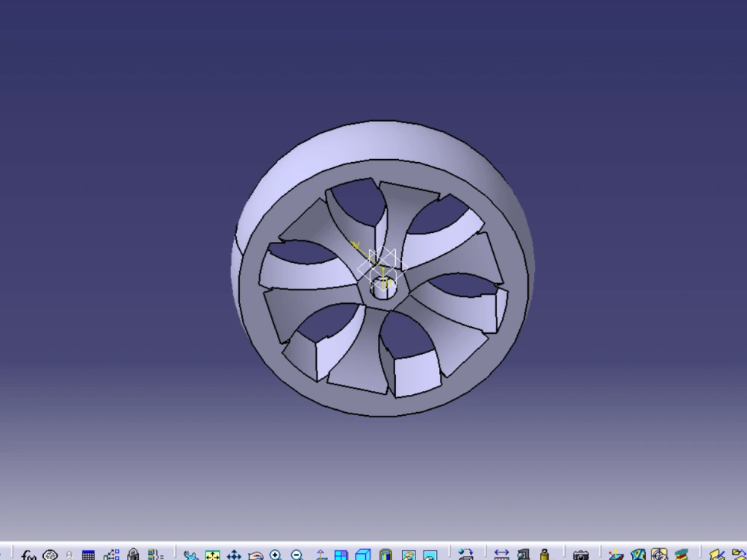747x560 pixels.
Task: Activate Fly Mode with the airplane icon
Action: click(x=190, y=556)
